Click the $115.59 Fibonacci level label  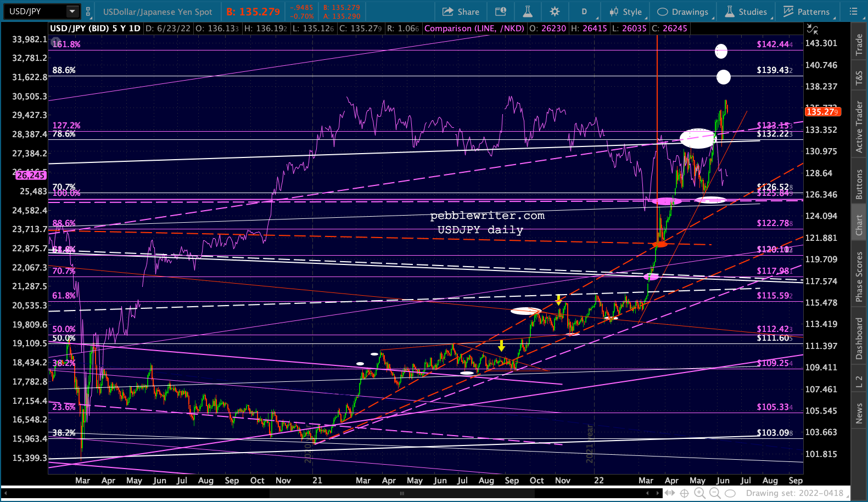[775, 295]
